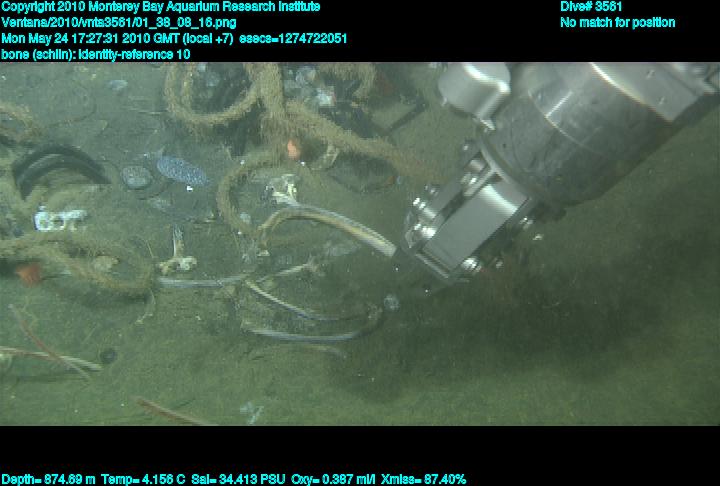Click the Temp= 4.156 C reading
This screenshot has height=486, width=720.
pos(143,480)
